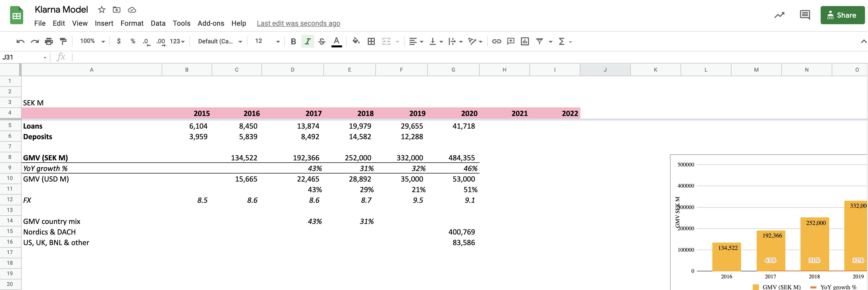Open activity dashboard trend icon
The image size is (868, 290).
pos(779,15)
